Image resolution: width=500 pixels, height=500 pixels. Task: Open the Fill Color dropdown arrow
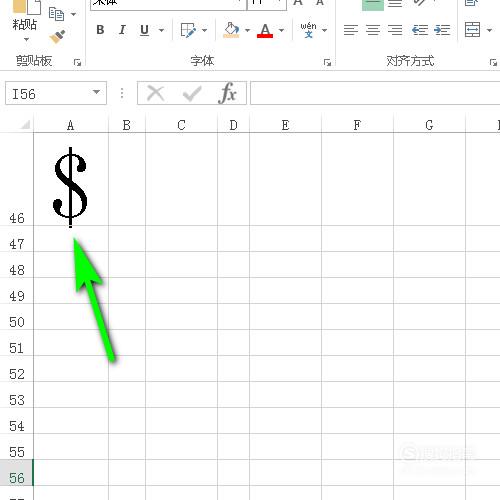[247, 30]
